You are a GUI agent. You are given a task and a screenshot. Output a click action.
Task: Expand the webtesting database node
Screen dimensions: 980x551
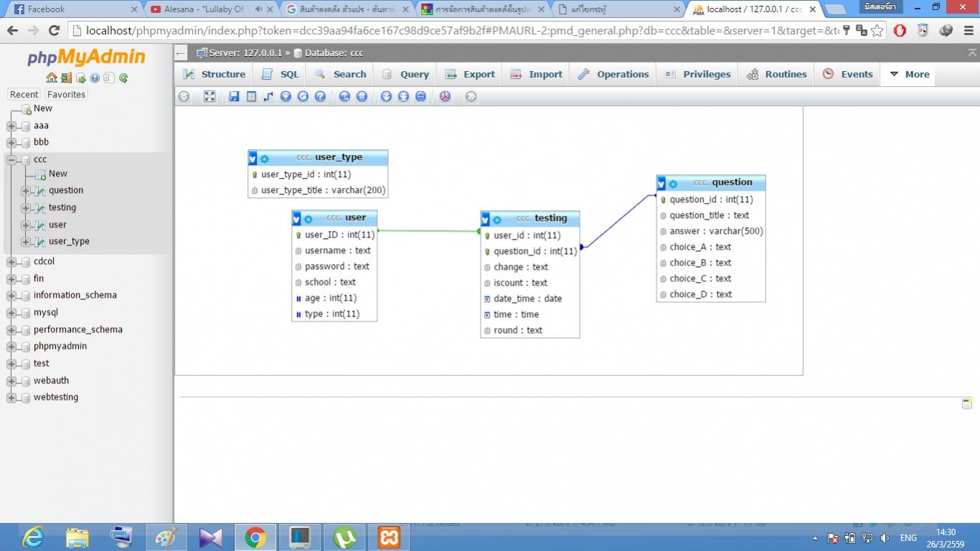pyautogui.click(x=11, y=398)
